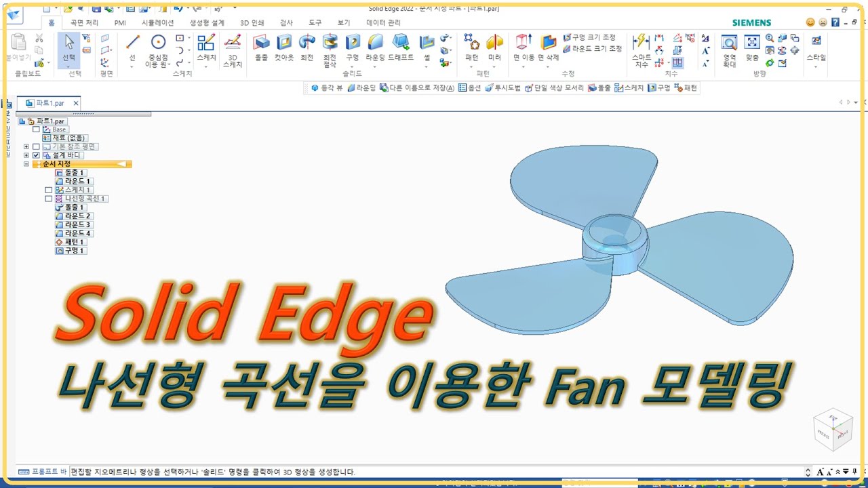Viewport: 868px width, 488px height.
Task: Click the Solid Edge application button
Action: [x=13, y=14]
